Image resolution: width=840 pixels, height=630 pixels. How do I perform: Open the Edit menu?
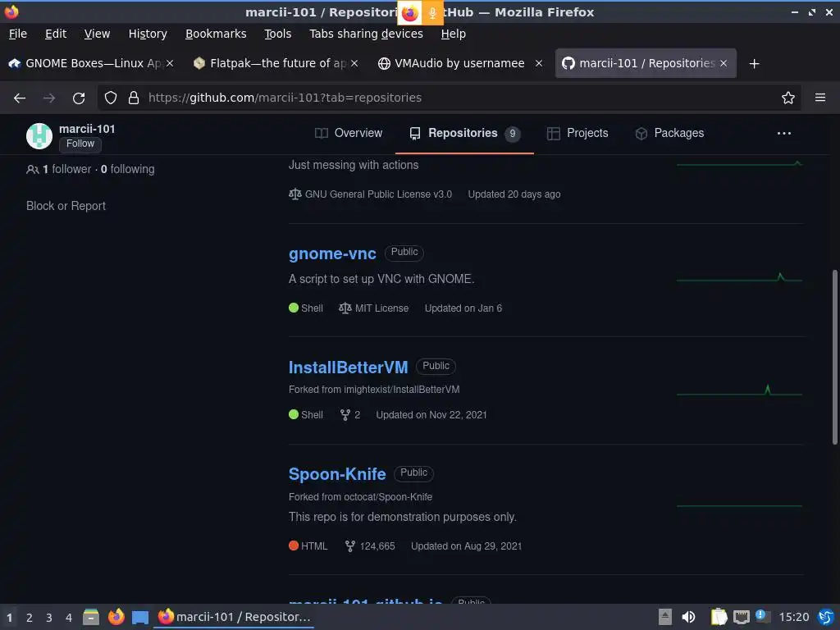[56, 34]
